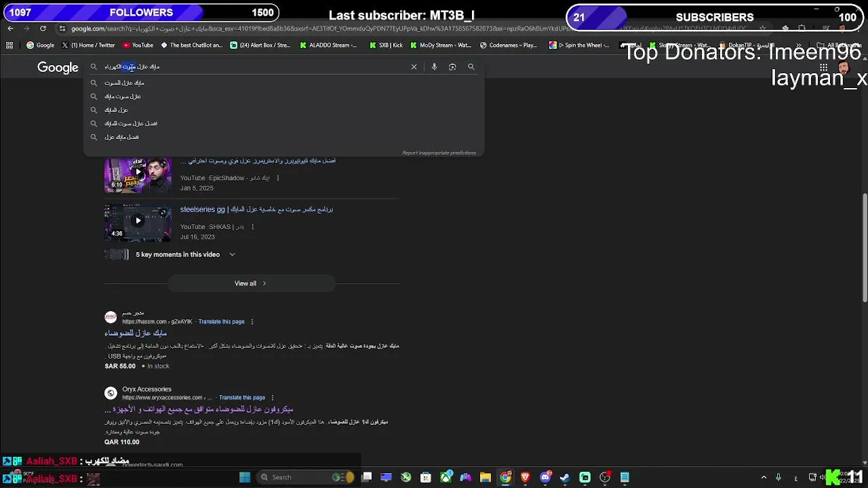
Task: Select the first autocomplete suggestion
Action: click(283, 83)
